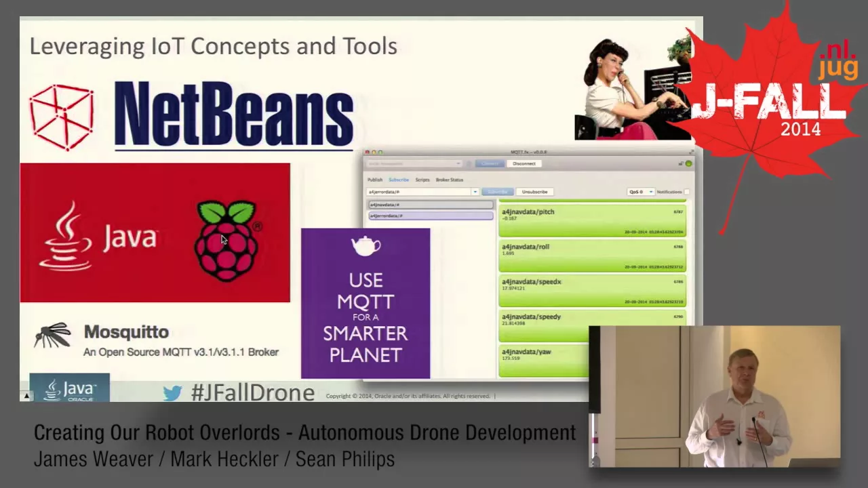Click the Mosquitto heading text
This screenshot has height=488, width=868.
[x=126, y=332]
